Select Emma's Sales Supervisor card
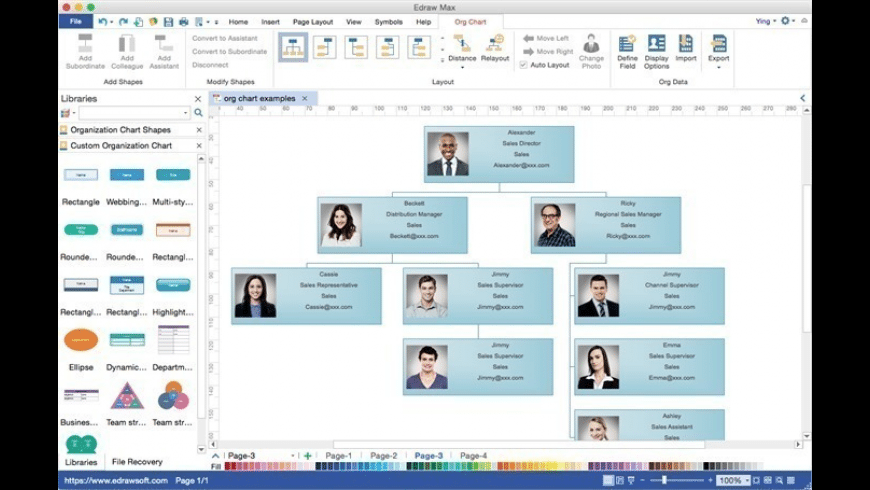The height and width of the screenshot is (490, 870). coord(649,367)
